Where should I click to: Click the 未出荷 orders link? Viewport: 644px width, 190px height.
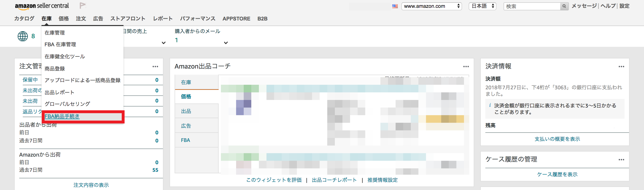point(30,101)
